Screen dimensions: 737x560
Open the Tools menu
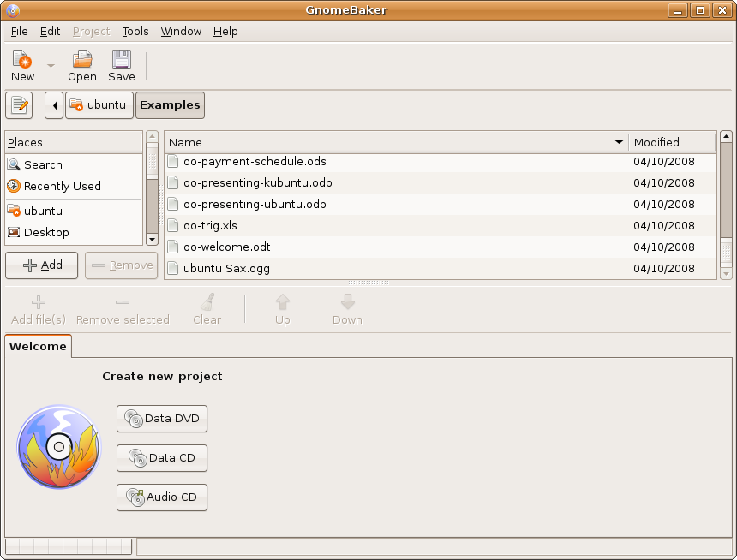[135, 31]
